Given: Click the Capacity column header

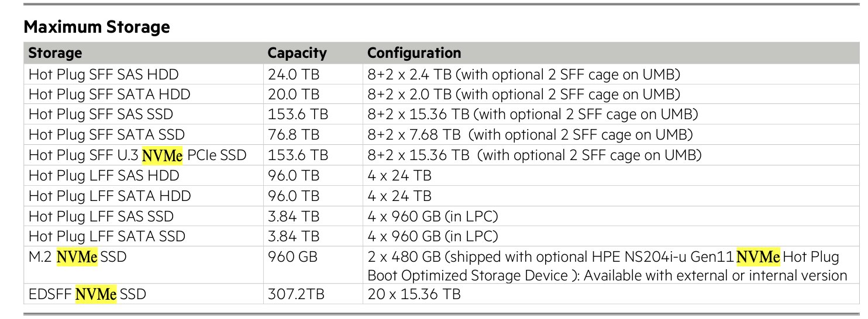Looking at the screenshot, I should click(297, 53).
